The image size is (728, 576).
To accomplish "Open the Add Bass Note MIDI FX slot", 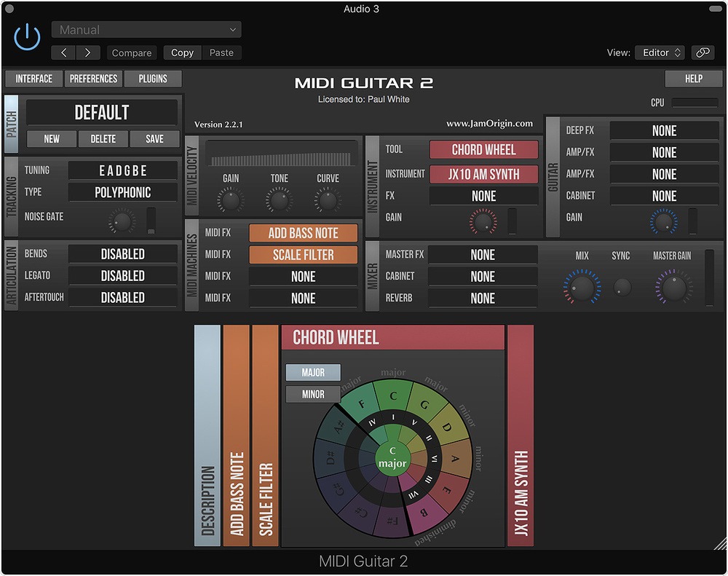I will pyautogui.click(x=303, y=233).
